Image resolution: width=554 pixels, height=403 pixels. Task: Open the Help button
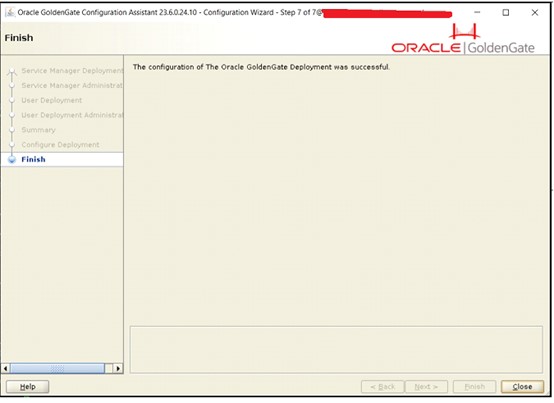[x=28, y=387]
